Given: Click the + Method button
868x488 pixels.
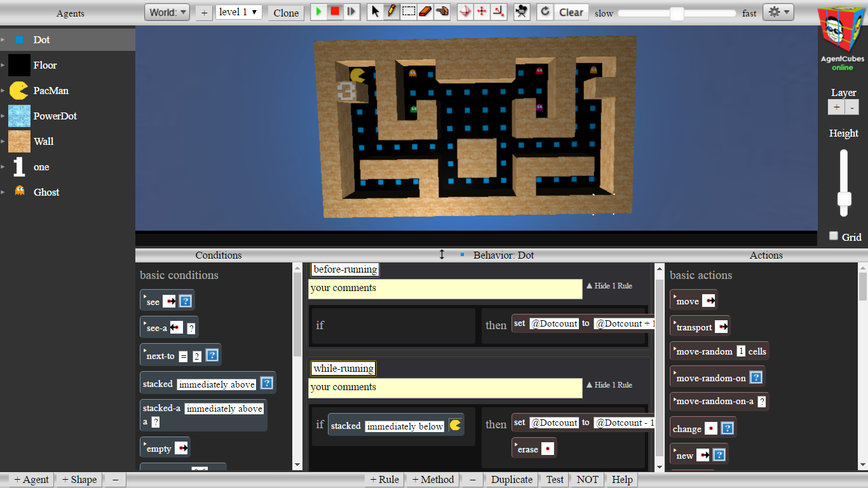Looking at the screenshot, I should pos(433,480).
